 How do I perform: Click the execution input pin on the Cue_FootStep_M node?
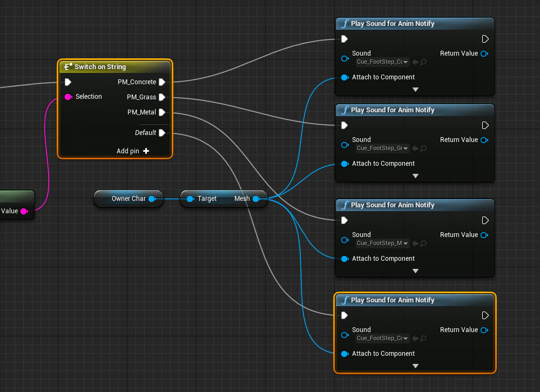[345, 220]
